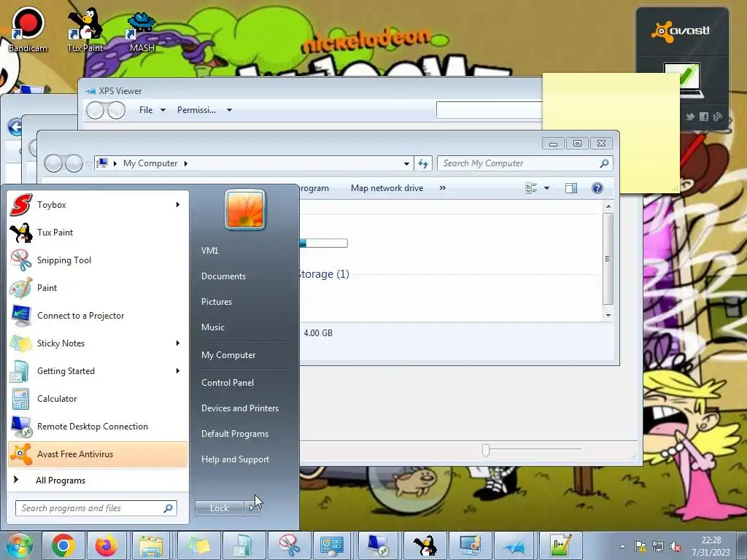Open Explorer help question mark icon
The width and height of the screenshot is (747, 560).
click(597, 188)
